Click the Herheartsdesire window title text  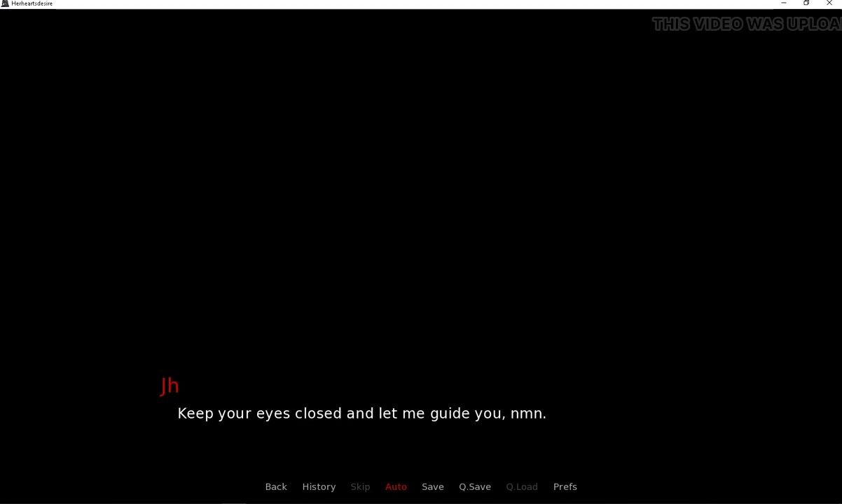coord(32,3)
